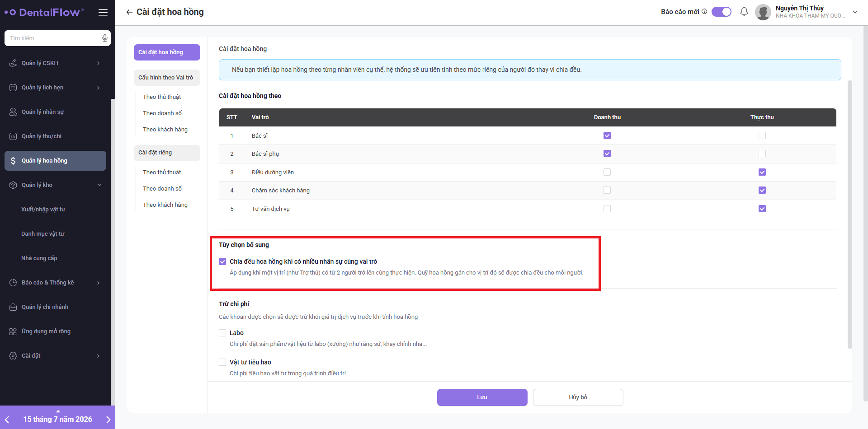Screen dimensions: 868x429
Task: Click the info icon next to Báo cáo mới
Action: (704, 12)
